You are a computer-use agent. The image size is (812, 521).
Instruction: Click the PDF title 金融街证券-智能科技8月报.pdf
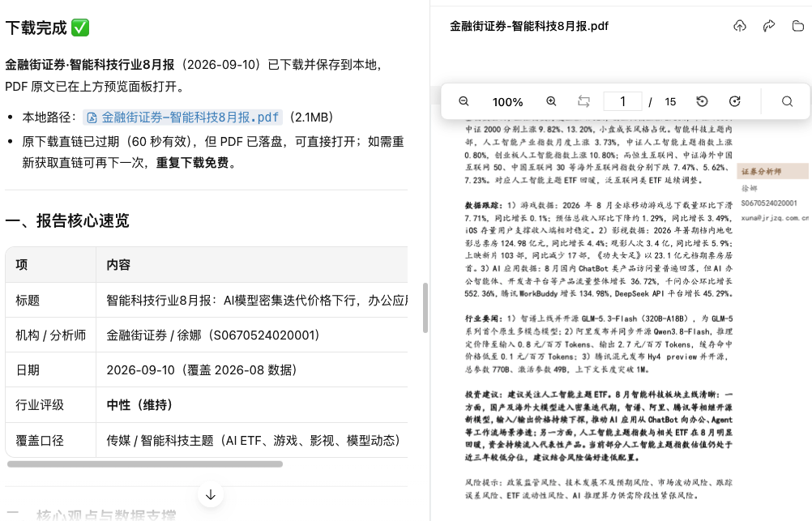(x=528, y=26)
